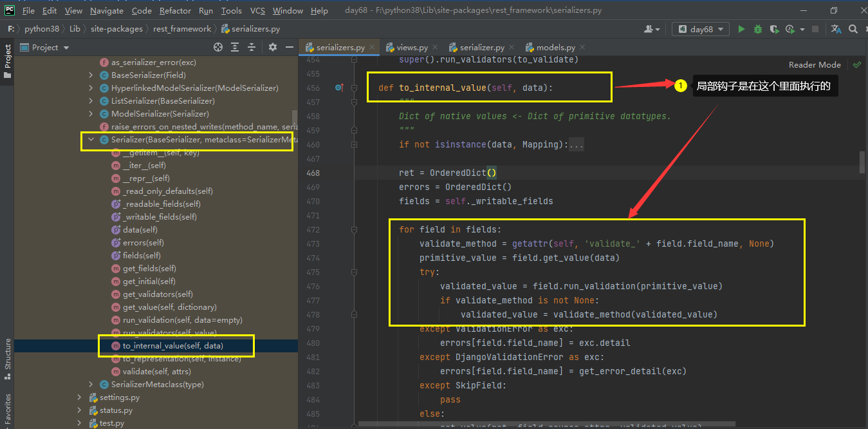Click the Reader Mode label
This screenshot has width=868, height=429.
[815, 64]
